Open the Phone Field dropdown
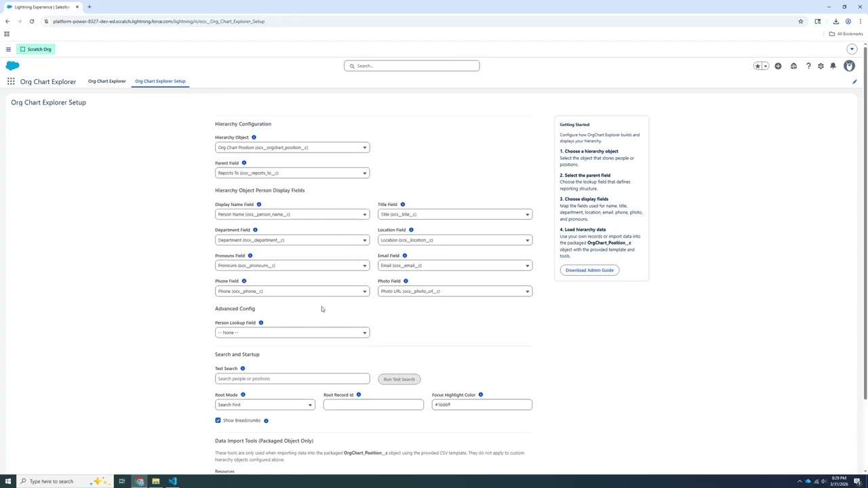The height and width of the screenshot is (488, 868). (292, 291)
